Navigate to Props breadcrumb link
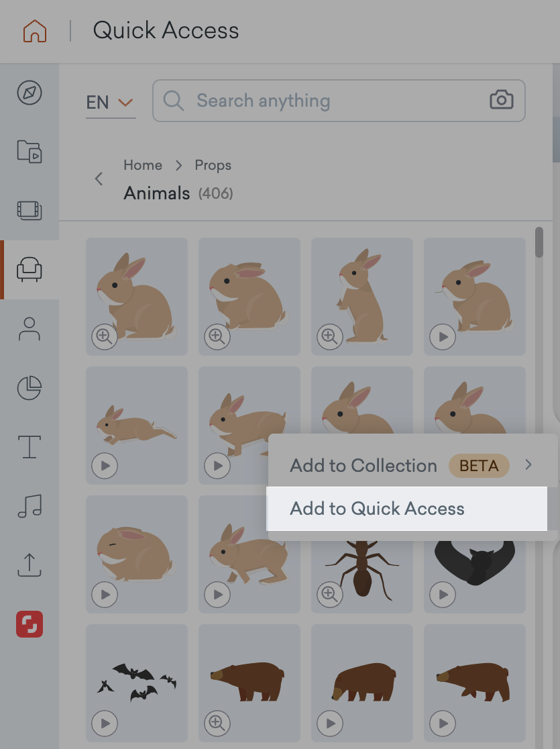Screen dimensions: 560x749 (x=213, y=165)
